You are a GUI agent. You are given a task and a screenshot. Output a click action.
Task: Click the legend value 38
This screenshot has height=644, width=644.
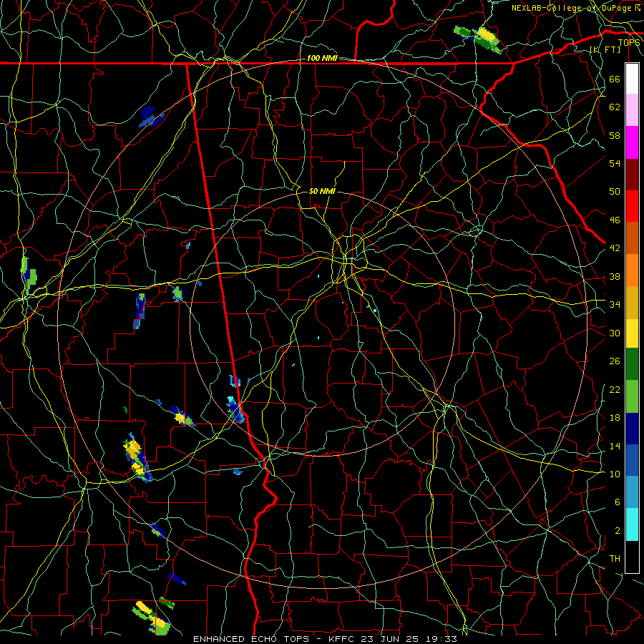point(615,276)
